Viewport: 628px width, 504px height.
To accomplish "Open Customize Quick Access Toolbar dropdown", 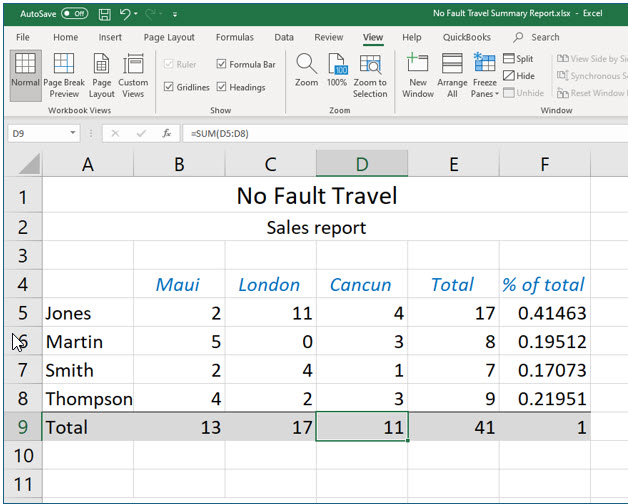I will (175, 14).
